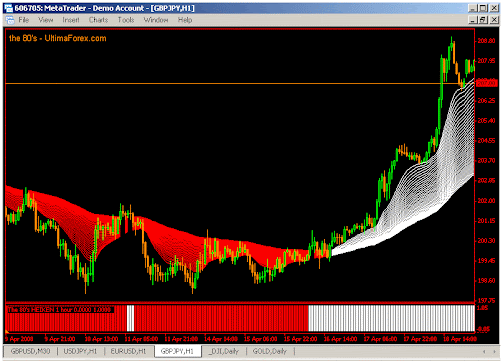Click the '11 Apr 05:00' time axis label
The image size is (503, 361).
point(141,339)
